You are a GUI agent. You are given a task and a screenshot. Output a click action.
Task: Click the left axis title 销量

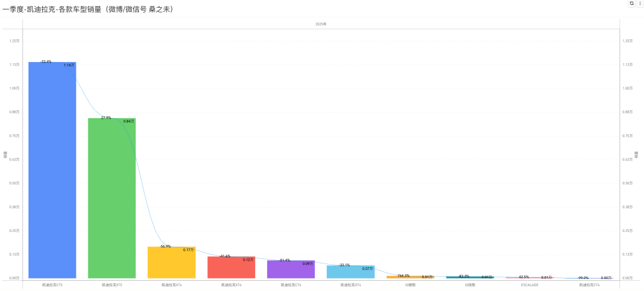pos(5,156)
